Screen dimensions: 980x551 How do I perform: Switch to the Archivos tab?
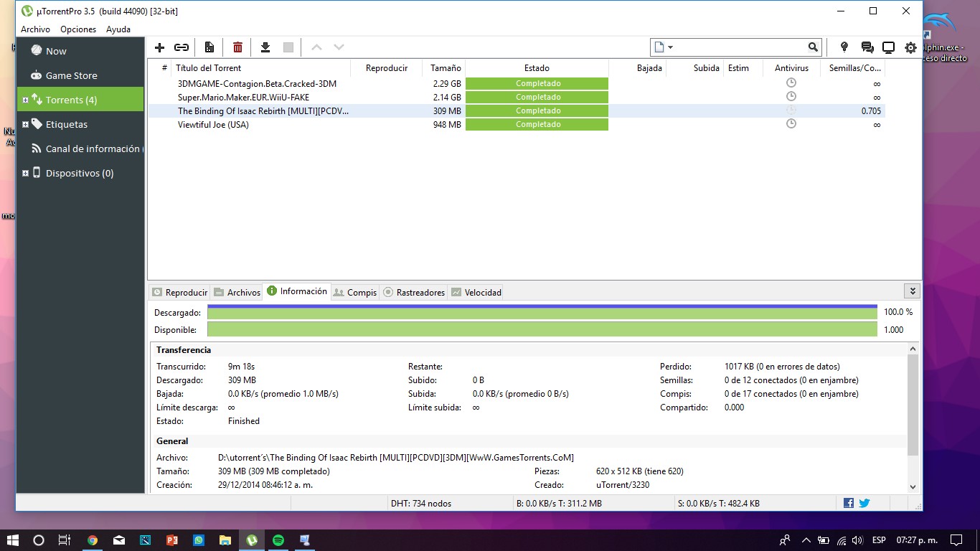(x=237, y=292)
